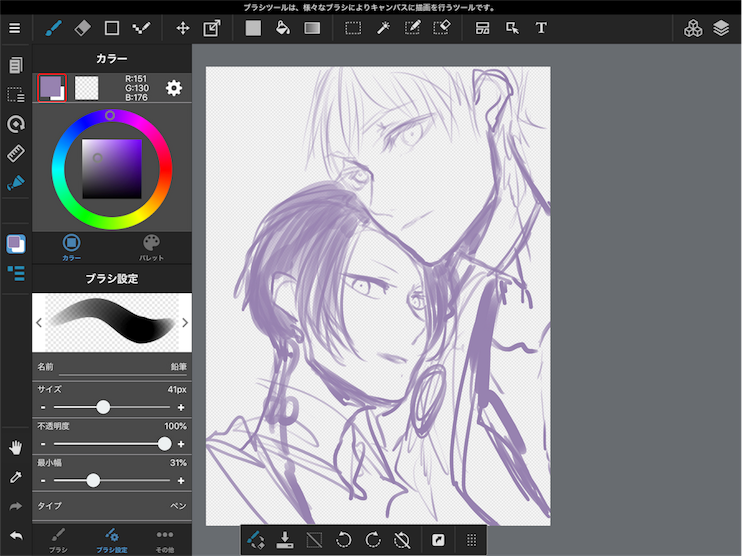The image size is (742, 556).
Task: Switch to the パレット tab
Action: (x=151, y=247)
